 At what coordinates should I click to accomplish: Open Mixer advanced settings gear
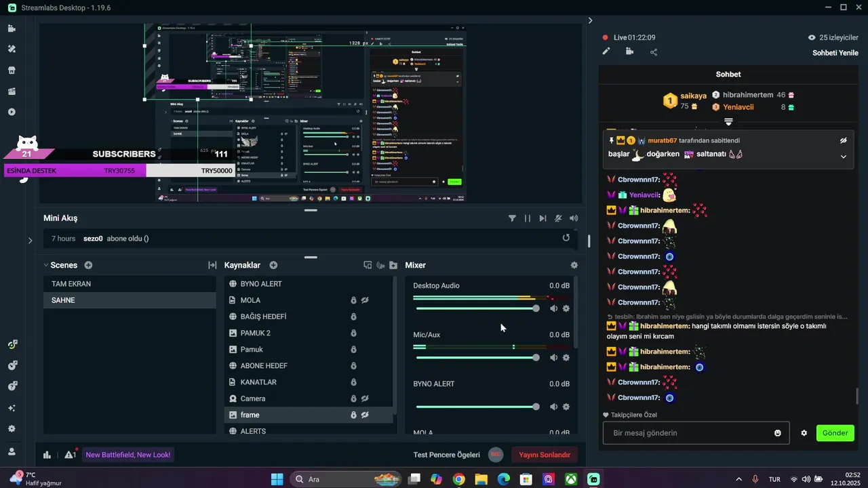tap(574, 265)
